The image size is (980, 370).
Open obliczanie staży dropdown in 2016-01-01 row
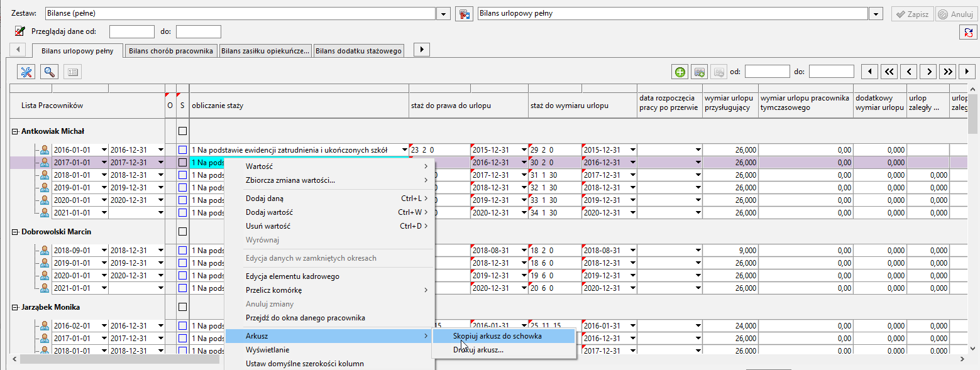[x=404, y=150]
